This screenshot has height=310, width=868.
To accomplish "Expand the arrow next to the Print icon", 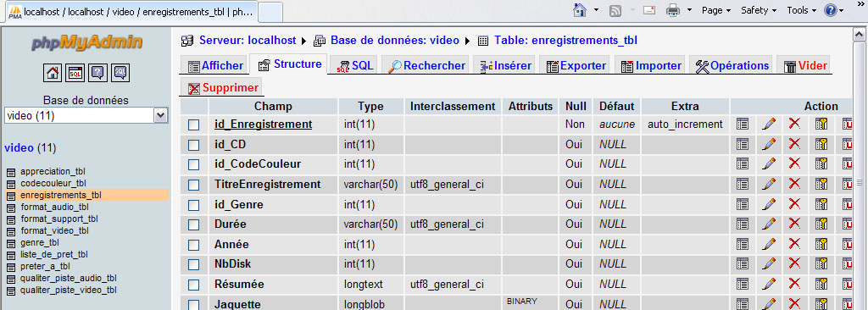I will click(x=689, y=10).
